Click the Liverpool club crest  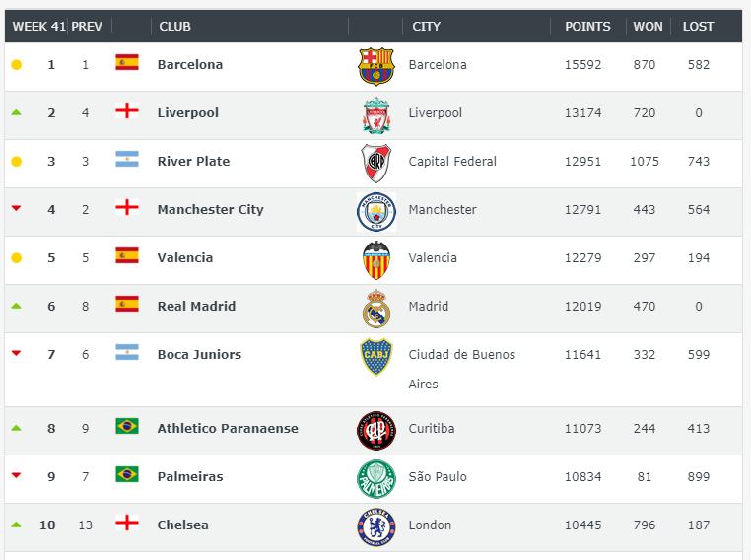click(x=375, y=114)
